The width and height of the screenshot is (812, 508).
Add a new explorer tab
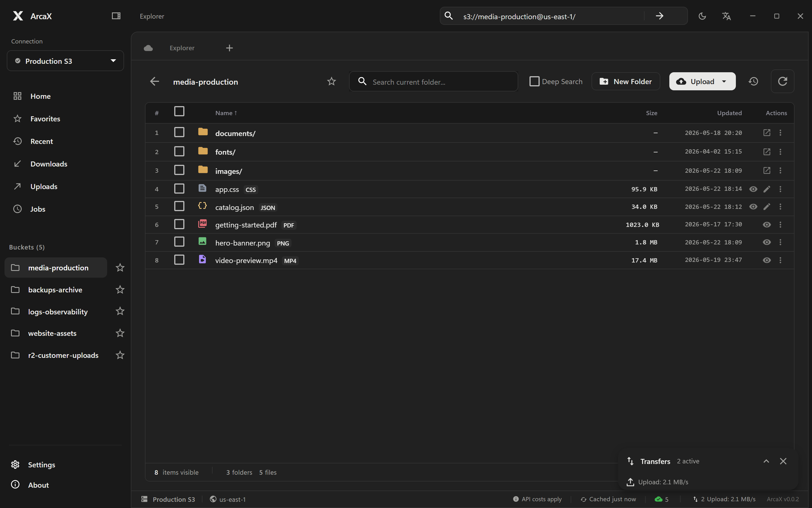tap(230, 48)
